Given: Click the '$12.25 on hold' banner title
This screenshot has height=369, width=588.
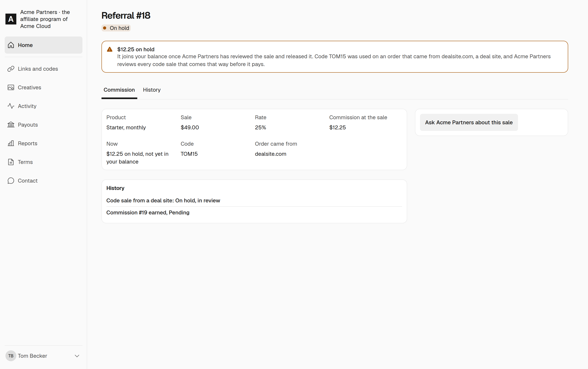Looking at the screenshot, I should point(136,49).
